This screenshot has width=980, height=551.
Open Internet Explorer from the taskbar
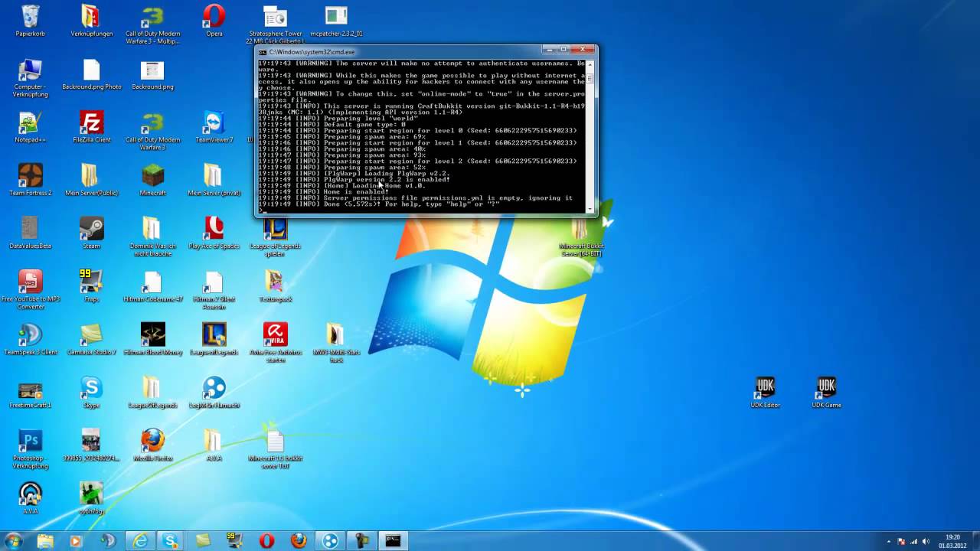[140, 540]
